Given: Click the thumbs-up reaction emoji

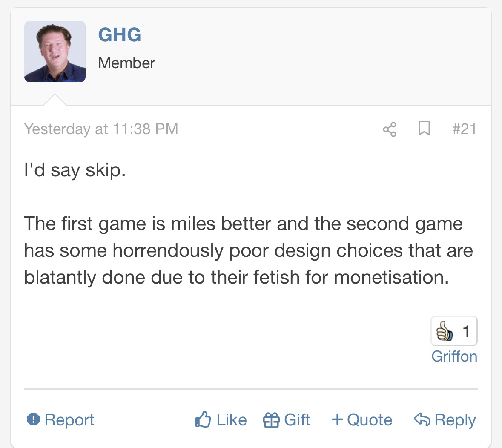Looking at the screenshot, I should click(445, 331).
